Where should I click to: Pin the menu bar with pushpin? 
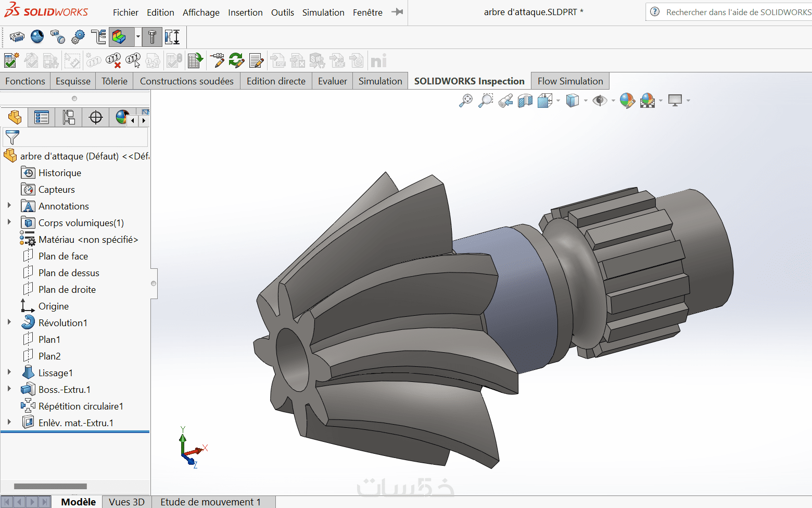pyautogui.click(x=397, y=12)
